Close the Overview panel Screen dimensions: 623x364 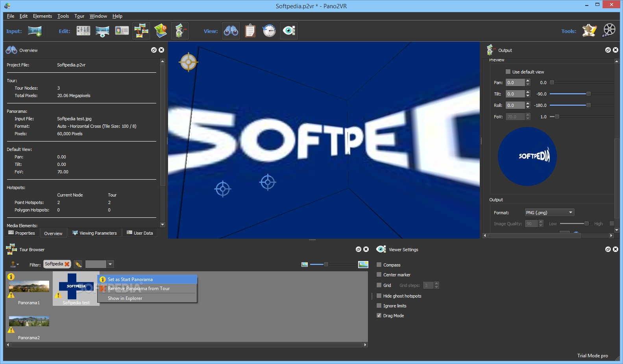click(x=161, y=50)
